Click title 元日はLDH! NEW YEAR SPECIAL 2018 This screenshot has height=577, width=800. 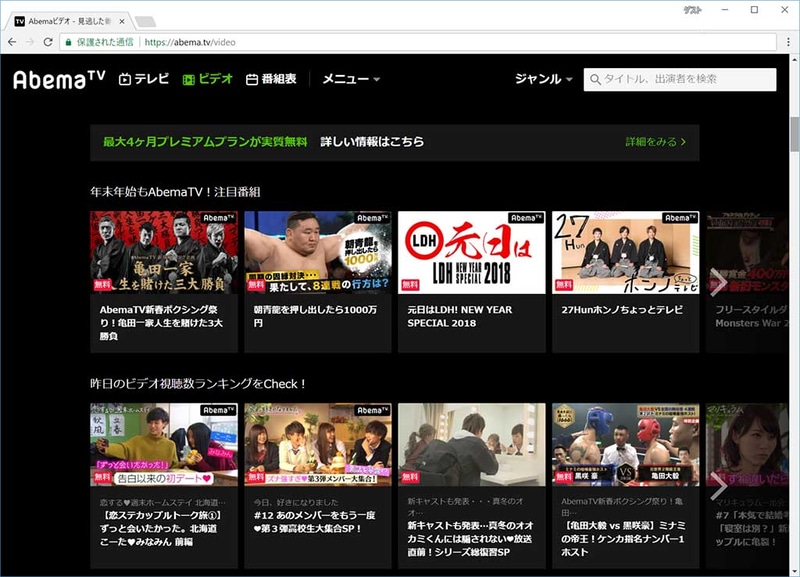pyautogui.click(x=460, y=316)
